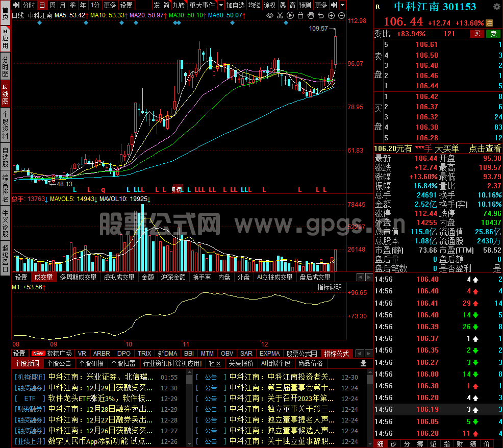The height and width of the screenshot is (448, 503).
Task: Toggle the eye visibility icon on chart toolbar
Action: (270, 15)
